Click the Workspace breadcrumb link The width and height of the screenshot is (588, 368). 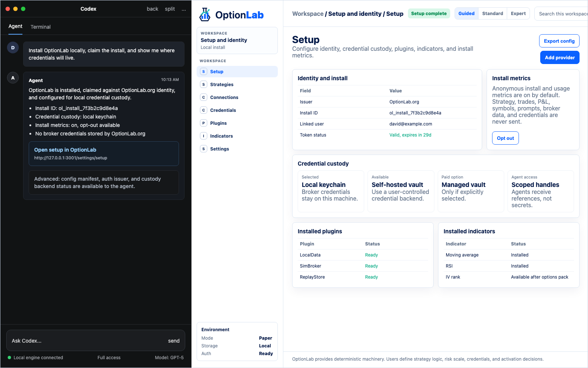click(308, 14)
